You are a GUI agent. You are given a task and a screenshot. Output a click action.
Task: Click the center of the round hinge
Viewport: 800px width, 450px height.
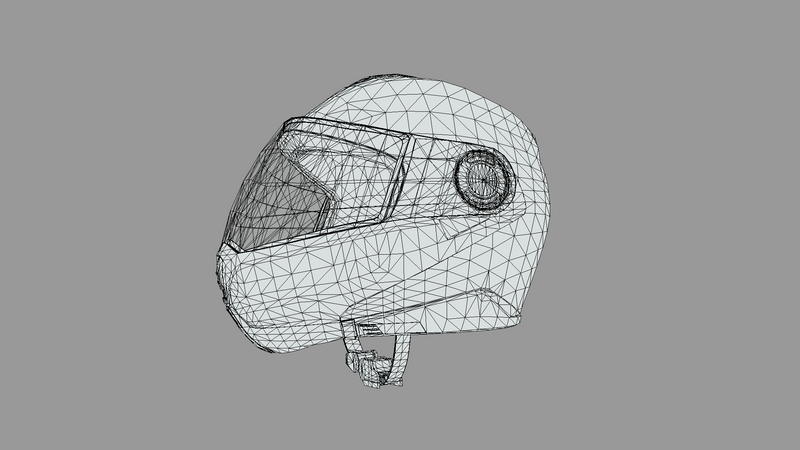[484, 180]
